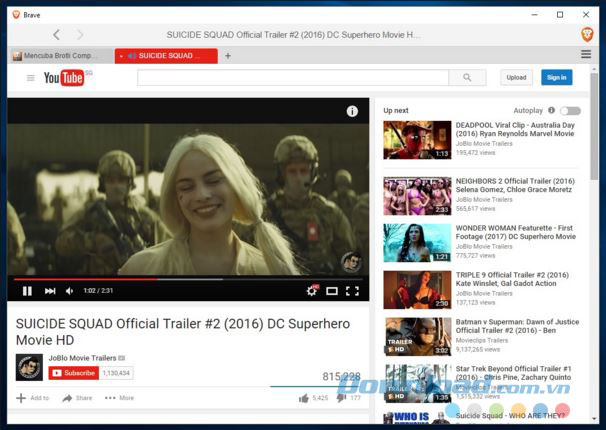Go to YouTube home via logo
606x430 pixels.
[64, 78]
